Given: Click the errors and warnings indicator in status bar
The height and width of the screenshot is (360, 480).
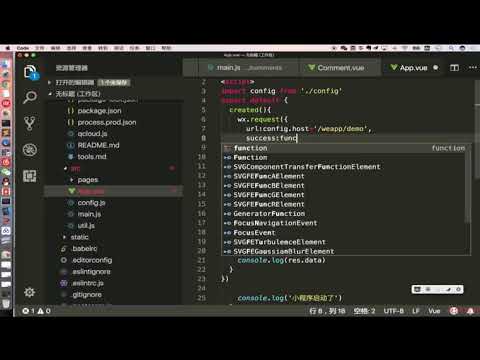Looking at the screenshot, I should pyautogui.click(x=36, y=311).
